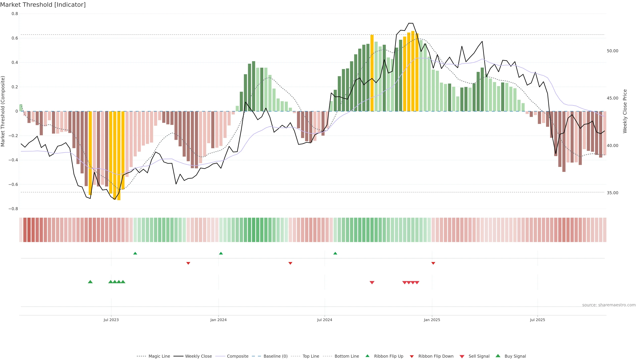Click the first green ribbon flip-up triangle
This screenshot has width=644, height=362.
point(135,253)
